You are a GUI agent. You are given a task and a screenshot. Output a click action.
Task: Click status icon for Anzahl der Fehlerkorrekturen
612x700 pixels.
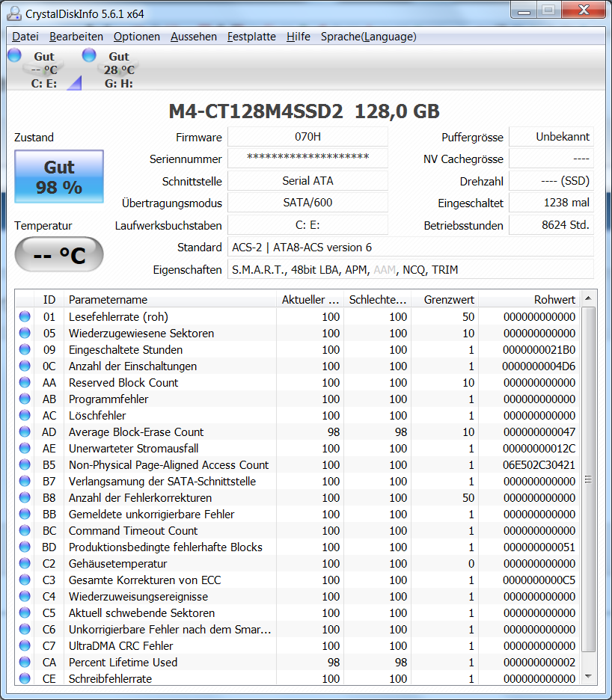[x=25, y=498]
